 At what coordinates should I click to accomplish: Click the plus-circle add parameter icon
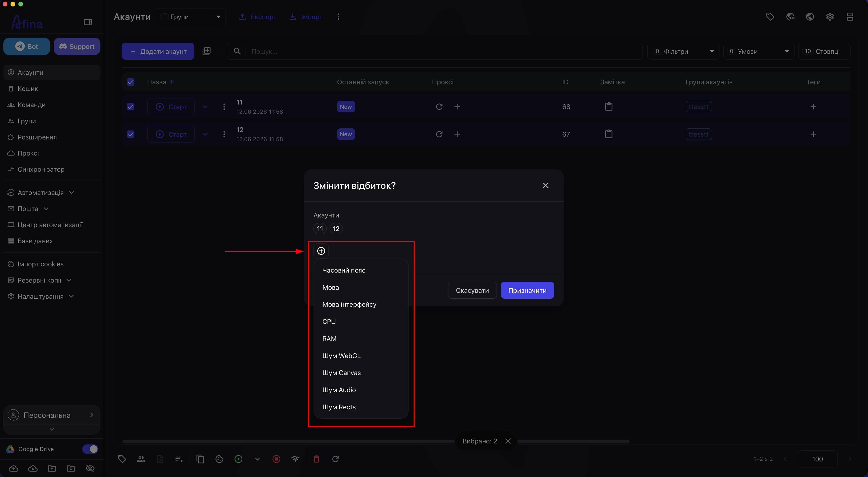click(x=321, y=251)
